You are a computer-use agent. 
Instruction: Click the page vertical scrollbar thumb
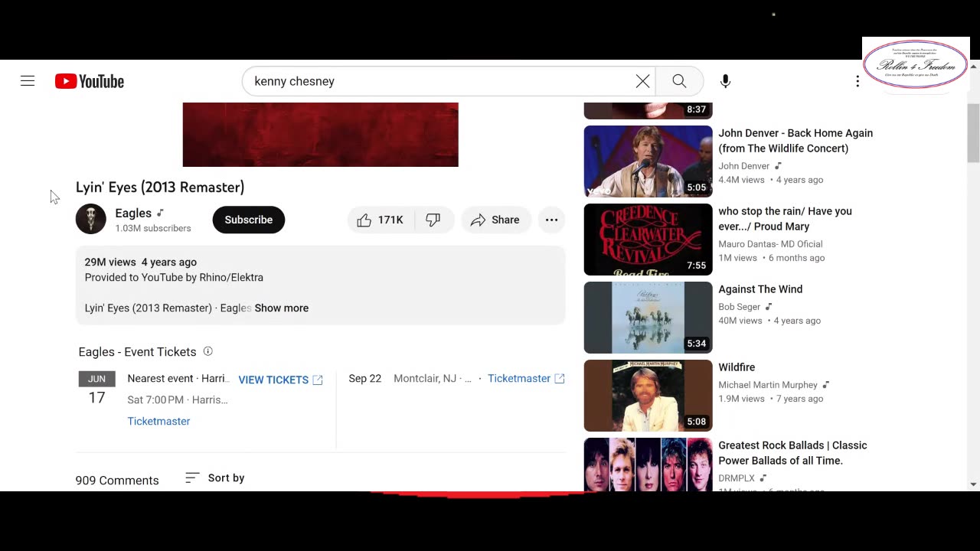click(x=973, y=133)
